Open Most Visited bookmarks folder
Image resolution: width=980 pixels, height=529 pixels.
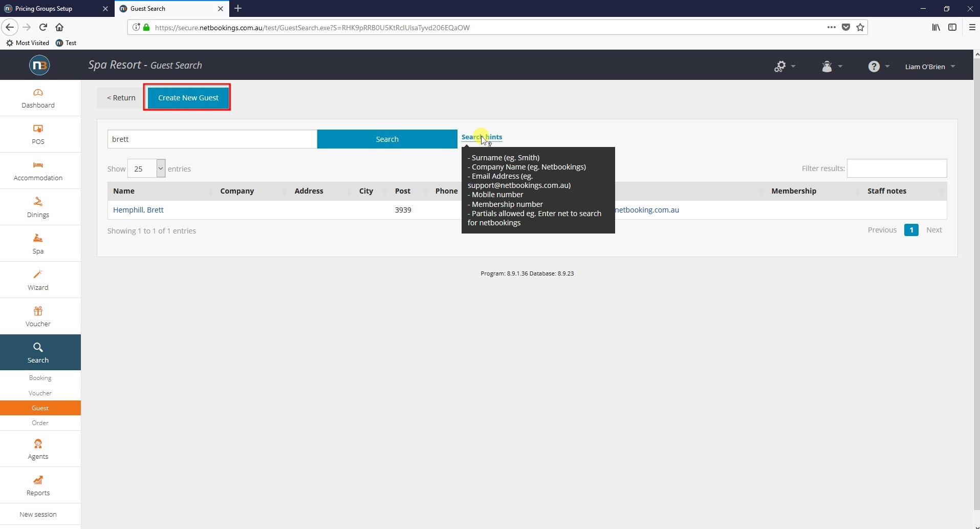click(28, 43)
